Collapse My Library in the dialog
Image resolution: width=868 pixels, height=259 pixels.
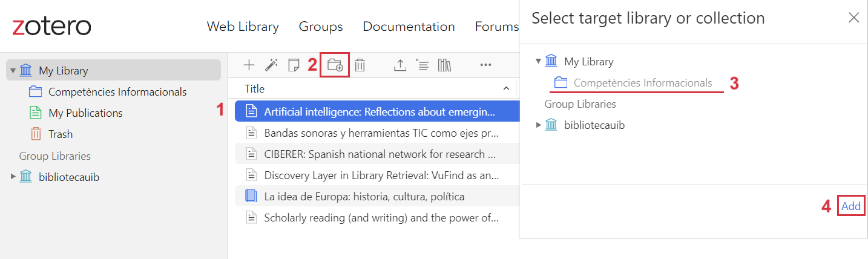(x=538, y=61)
